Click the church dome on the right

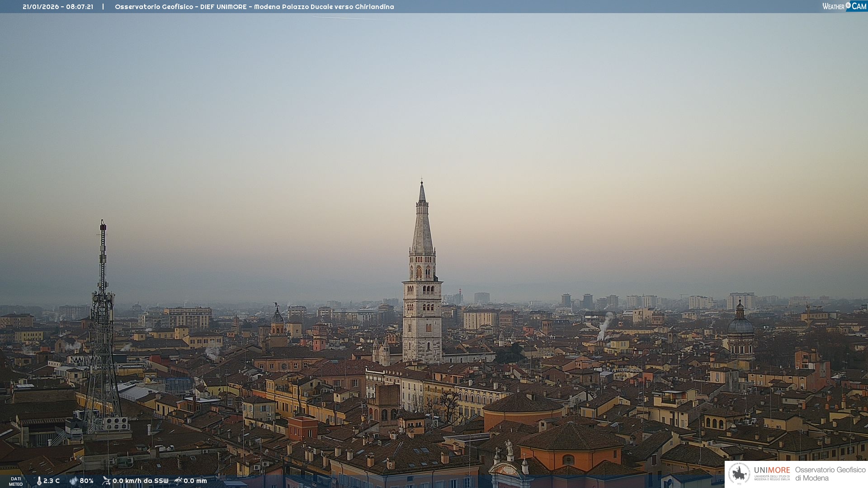click(x=741, y=325)
